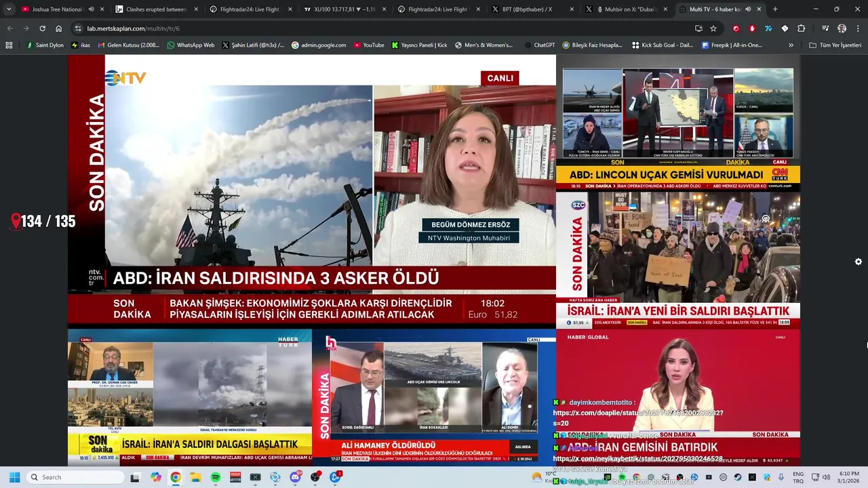The width and height of the screenshot is (868, 488).
Task: Expand the hidden bookmarks chevron
Action: [x=791, y=45]
